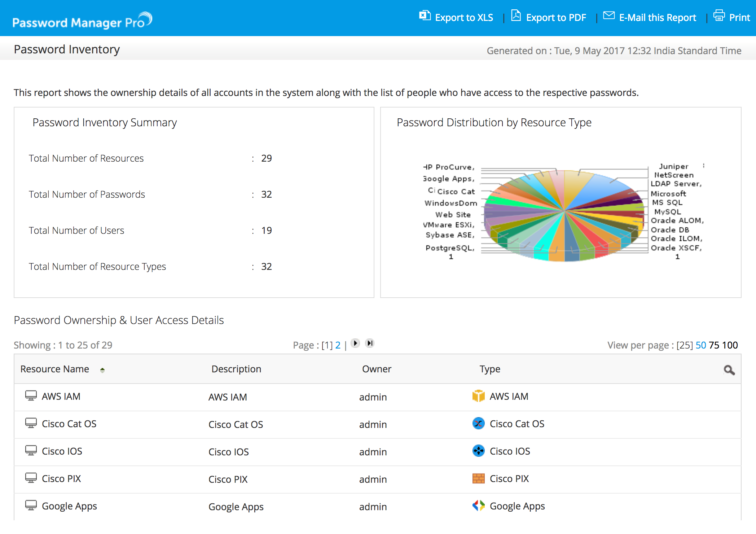
Task: Click the Print printer icon
Action: pyautogui.click(x=719, y=16)
